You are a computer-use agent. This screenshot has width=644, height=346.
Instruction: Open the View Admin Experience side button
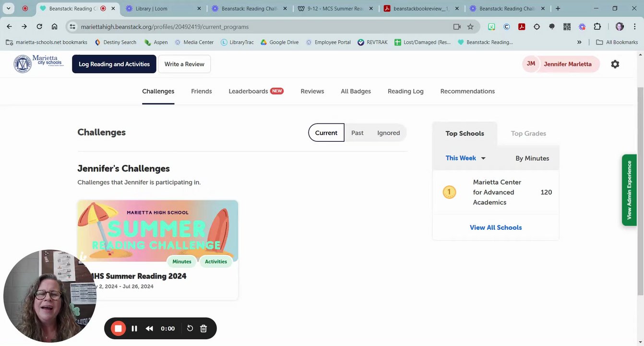tap(629, 190)
